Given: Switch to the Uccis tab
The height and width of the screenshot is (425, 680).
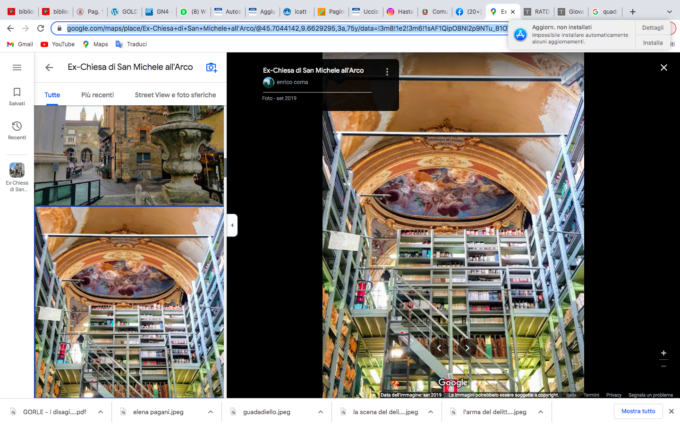Looking at the screenshot, I should 366,12.
